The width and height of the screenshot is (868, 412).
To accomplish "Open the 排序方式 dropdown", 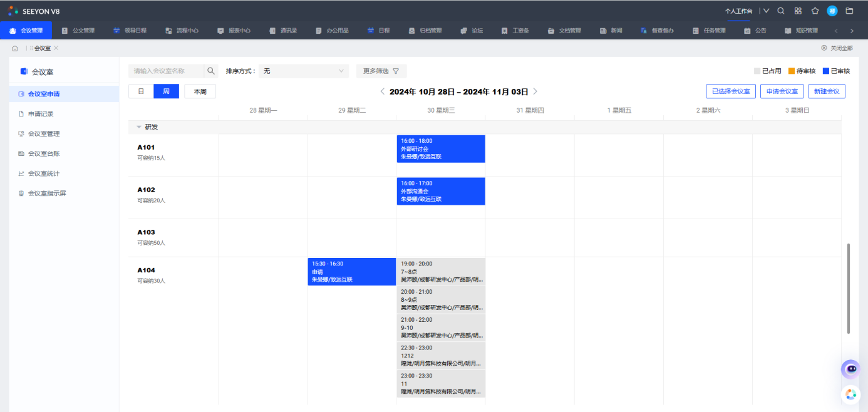I will click(304, 71).
